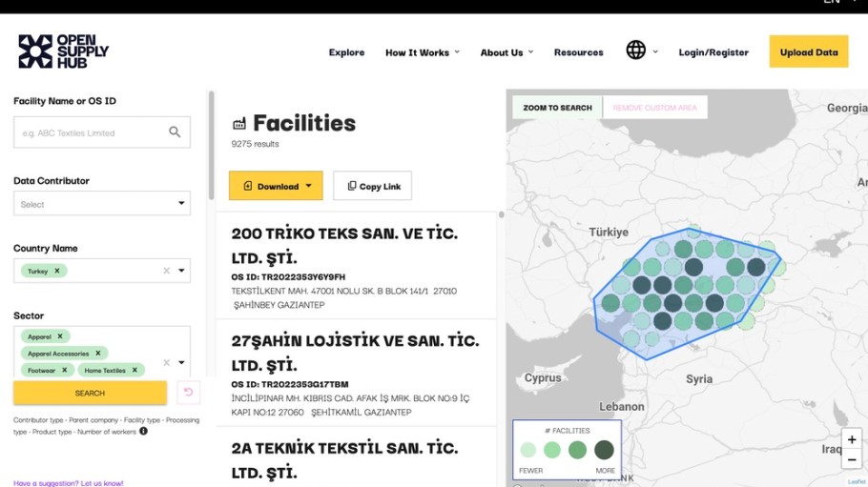
Task: Open 200 TRİKO TEKS SAN. VE TİC. facility
Action: coord(344,245)
